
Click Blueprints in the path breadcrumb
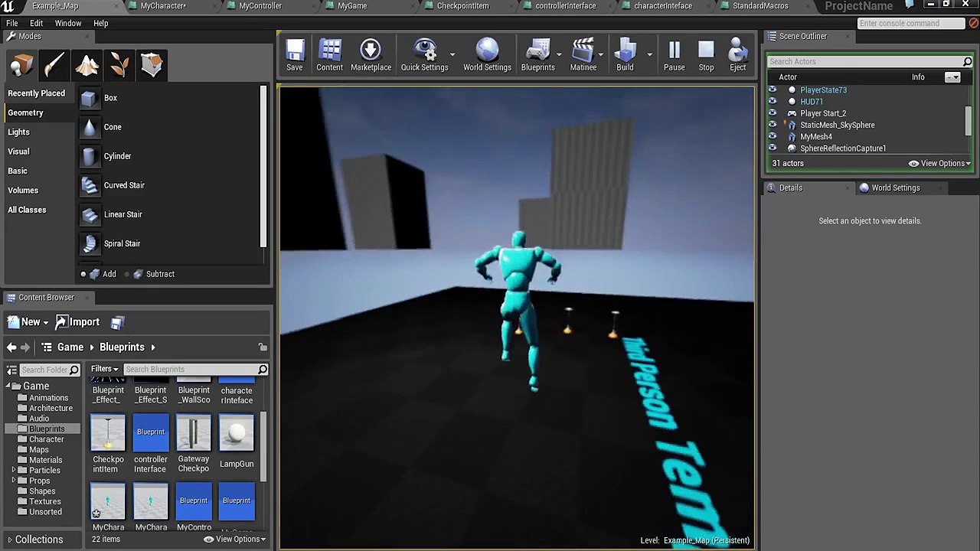(x=122, y=347)
